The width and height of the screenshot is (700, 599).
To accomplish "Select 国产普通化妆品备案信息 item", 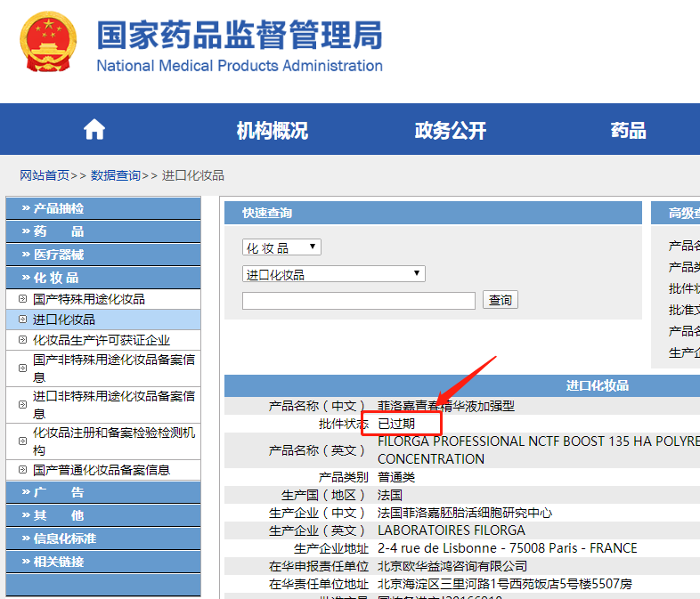I will point(102,470).
